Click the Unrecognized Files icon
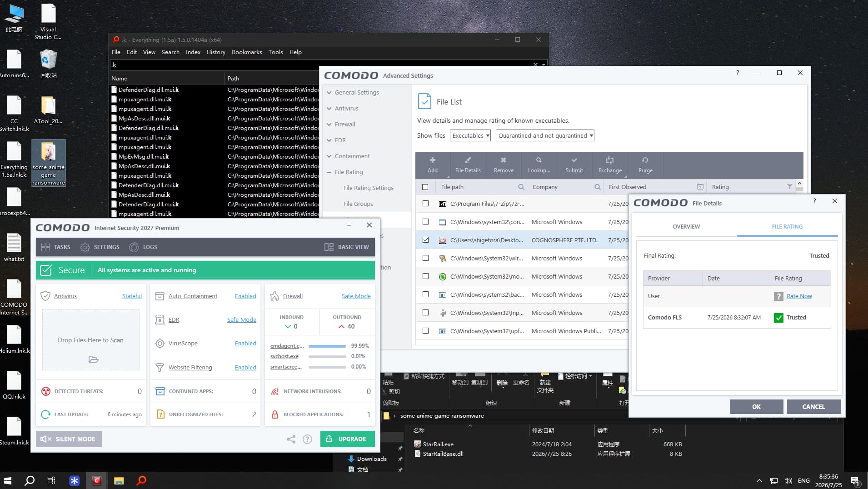 tap(160, 414)
